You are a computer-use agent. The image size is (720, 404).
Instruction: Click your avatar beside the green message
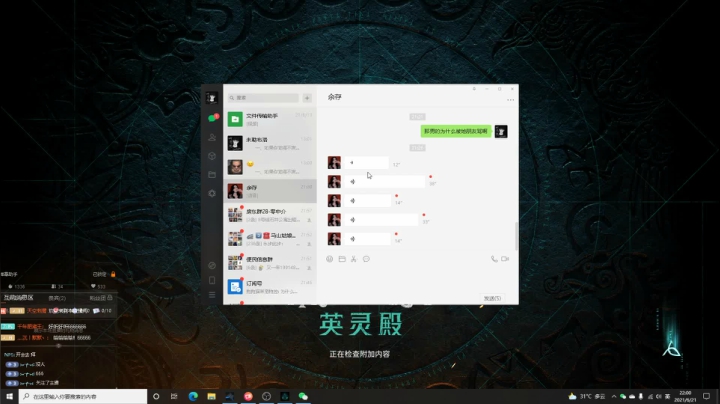(501, 131)
